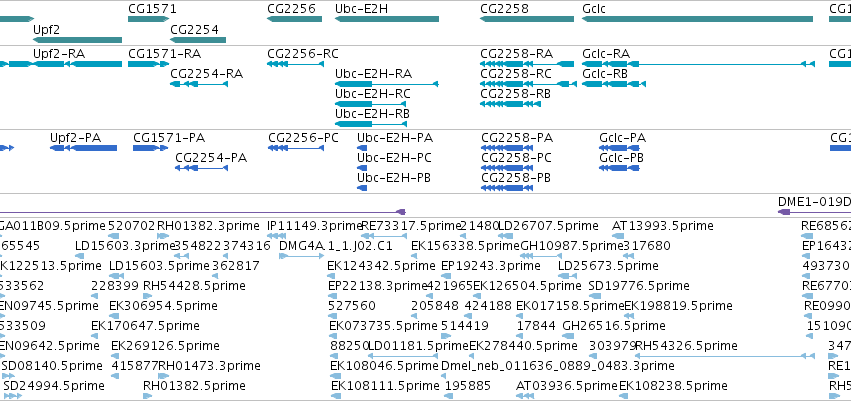Click protein CG2258-PA
The width and height of the screenshot is (851, 401).
click(x=517, y=138)
